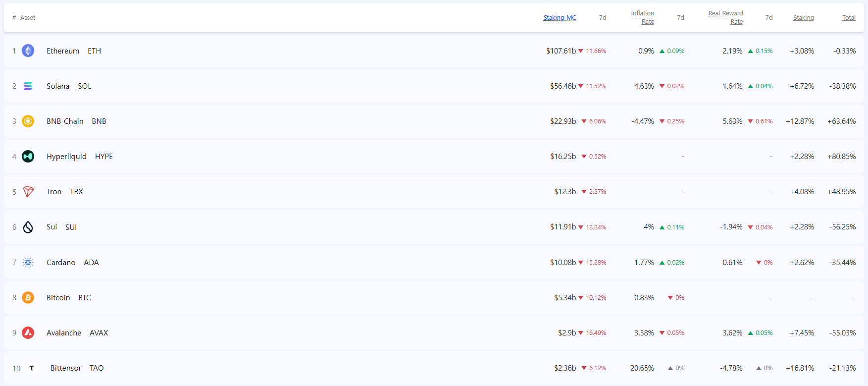Sort table by Staking MC column
868x386 pixels.
coord(560,18)
